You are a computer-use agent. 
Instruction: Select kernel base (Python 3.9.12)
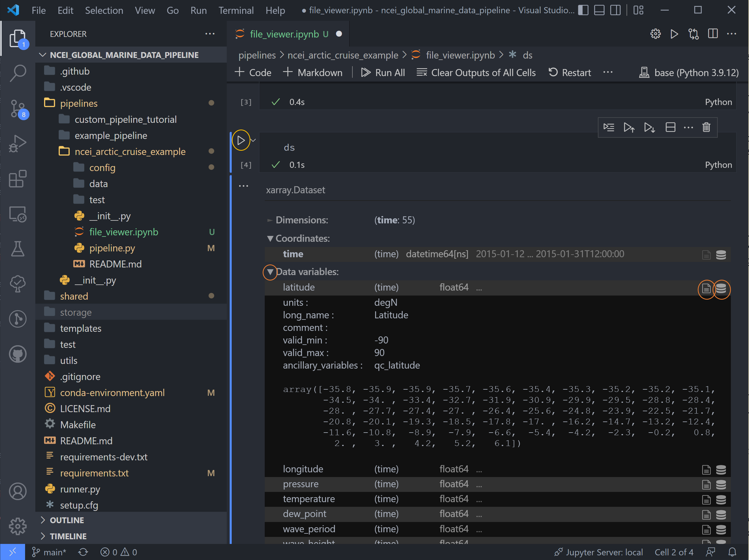point(689,72)
